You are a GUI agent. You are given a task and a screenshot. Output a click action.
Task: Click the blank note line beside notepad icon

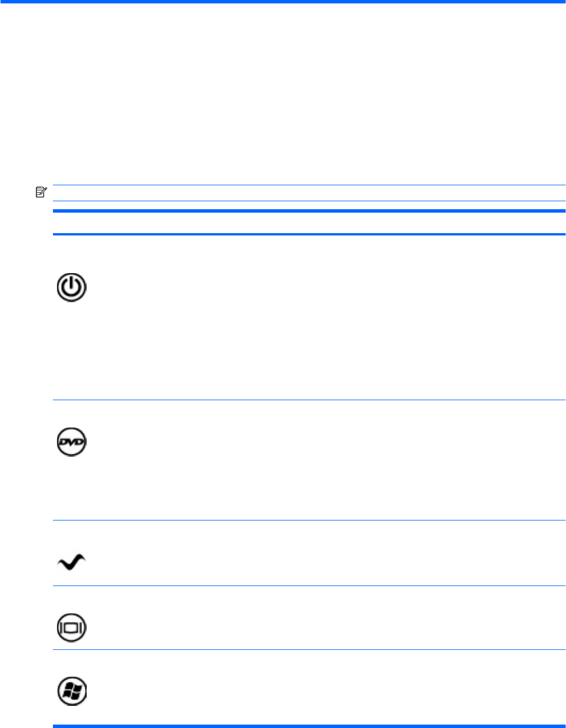308,193
